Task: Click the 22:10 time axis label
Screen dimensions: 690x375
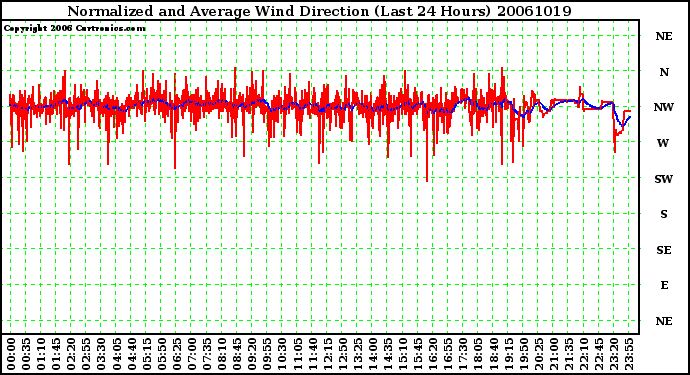Action: [583, 354]
